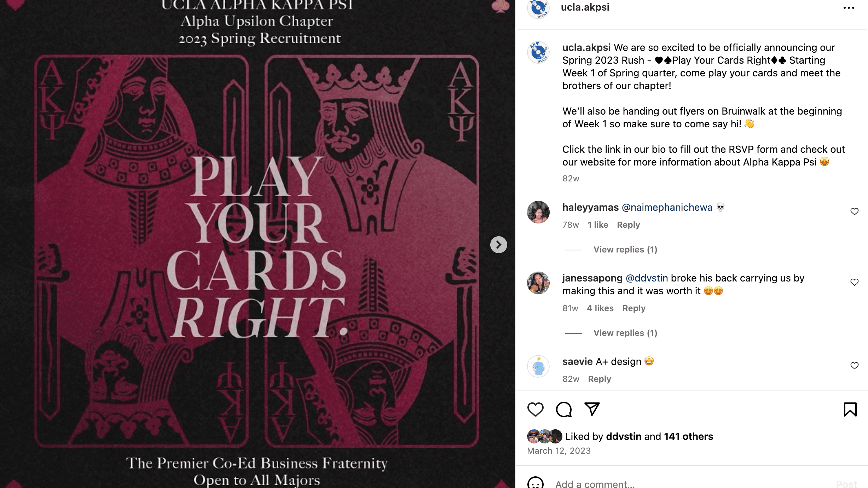The height and width of the screenshot is (488, 868).
Task: Expand replies under haleyyamas's comment
Action: click(625, 250)
